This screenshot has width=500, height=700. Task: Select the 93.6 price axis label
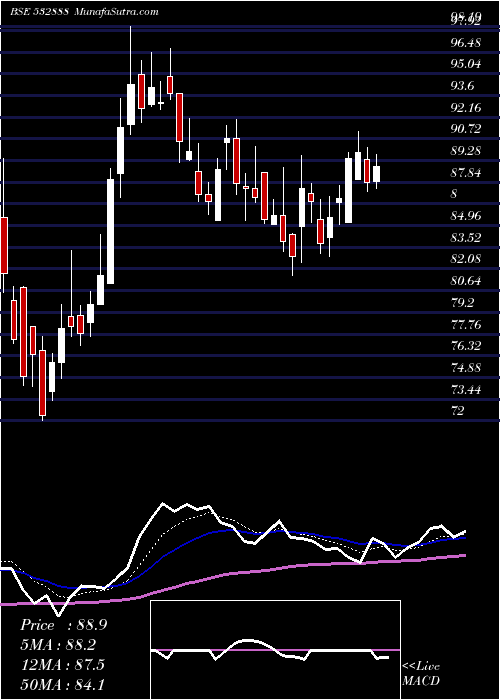coord(463,86)
